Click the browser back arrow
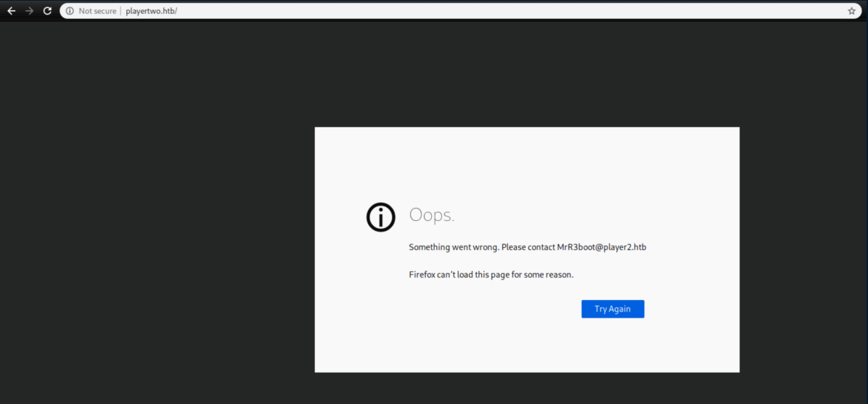Screen dimensions: 868x404 11,11
